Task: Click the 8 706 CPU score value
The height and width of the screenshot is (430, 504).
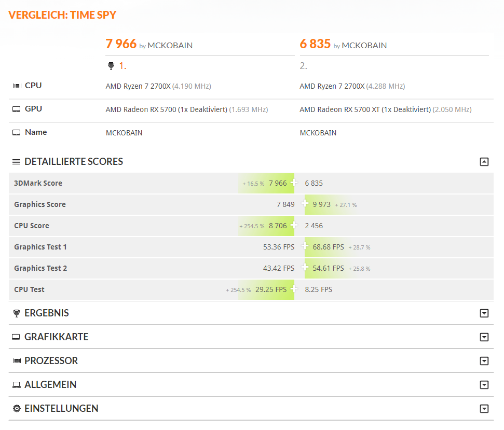Action: coord(278,226)
